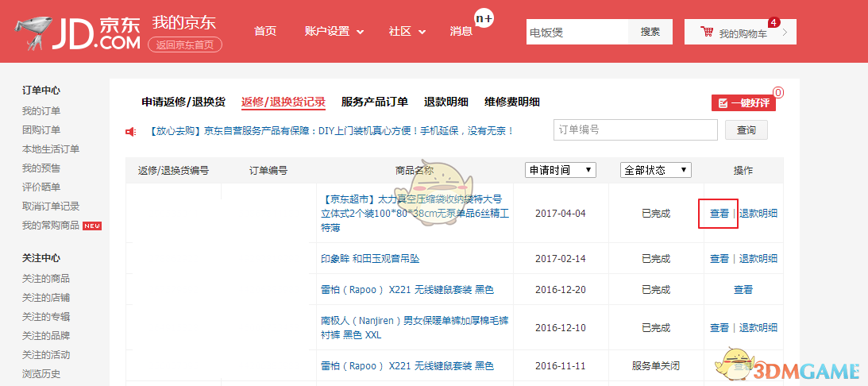
Task: Click the 查询 button
Action: 746,130
